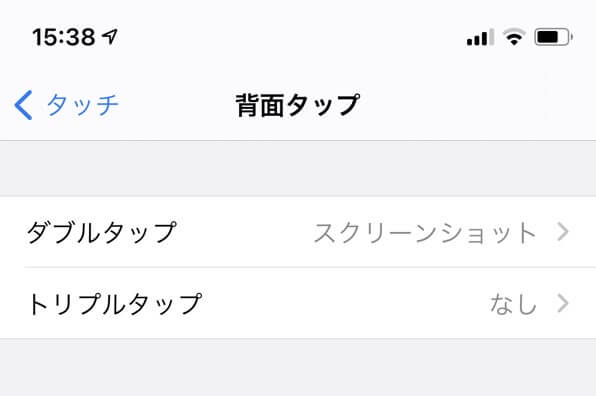Click the gray area below トリプルタップ
Screen dimensions: 596x396
298,367
